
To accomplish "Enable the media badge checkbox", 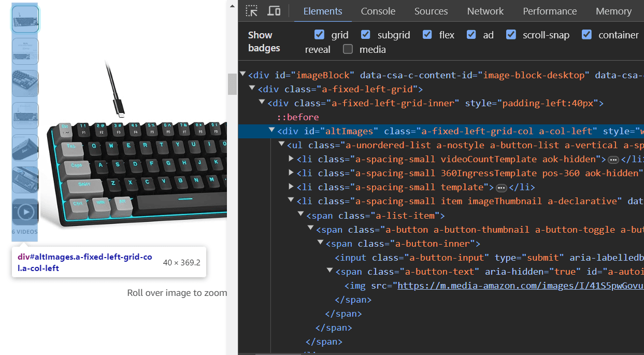I will coord(348,49).
